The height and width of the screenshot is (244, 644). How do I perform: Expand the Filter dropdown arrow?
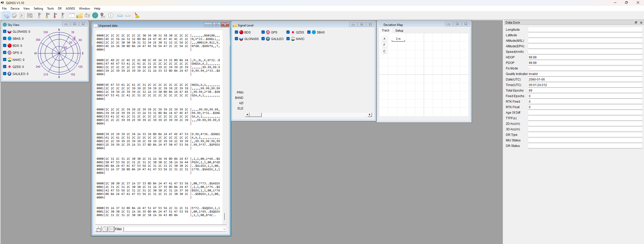click(224, 229)
